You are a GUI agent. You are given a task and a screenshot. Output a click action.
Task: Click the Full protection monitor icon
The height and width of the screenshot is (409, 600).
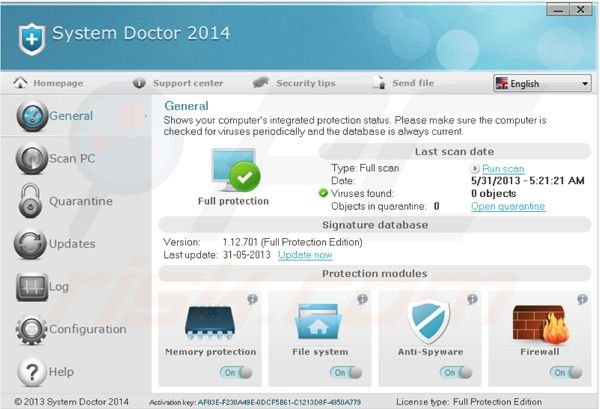click(x=236, y=170)
